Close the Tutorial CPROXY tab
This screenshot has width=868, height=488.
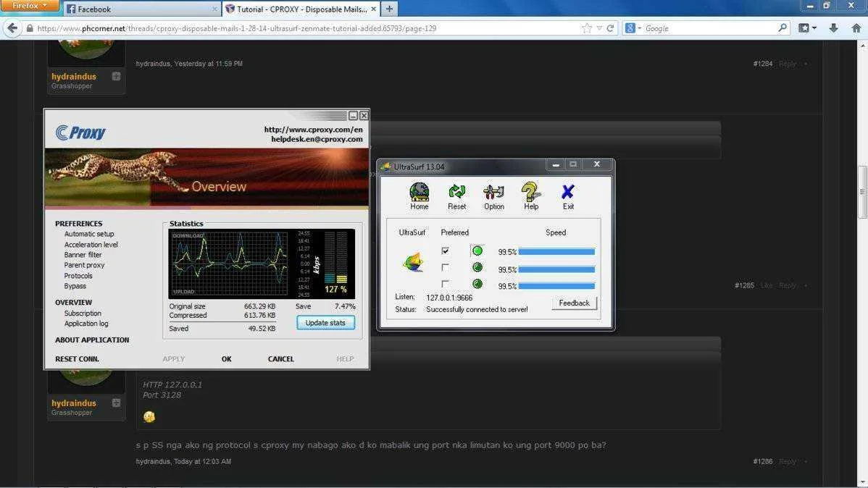(x=374, y=9)
